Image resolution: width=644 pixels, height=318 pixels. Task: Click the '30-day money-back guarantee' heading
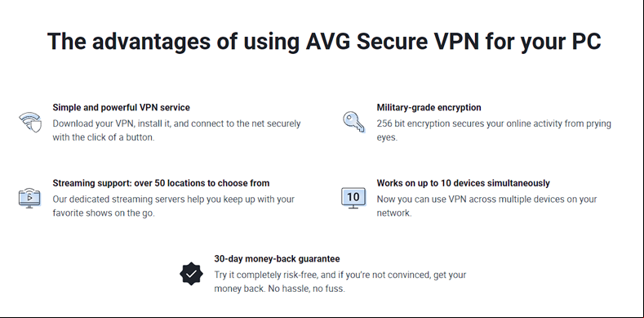(277, 259)
